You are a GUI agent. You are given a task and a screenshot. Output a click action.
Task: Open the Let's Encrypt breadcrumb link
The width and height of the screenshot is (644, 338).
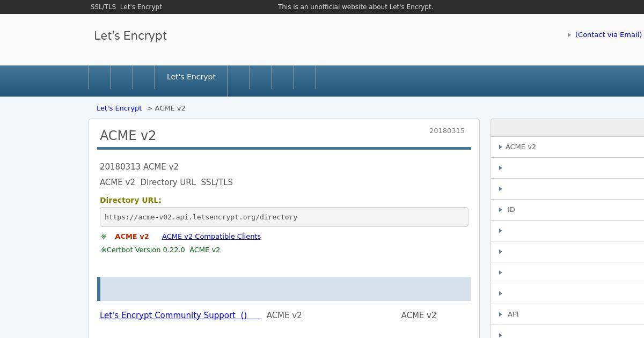coord(119,108)
